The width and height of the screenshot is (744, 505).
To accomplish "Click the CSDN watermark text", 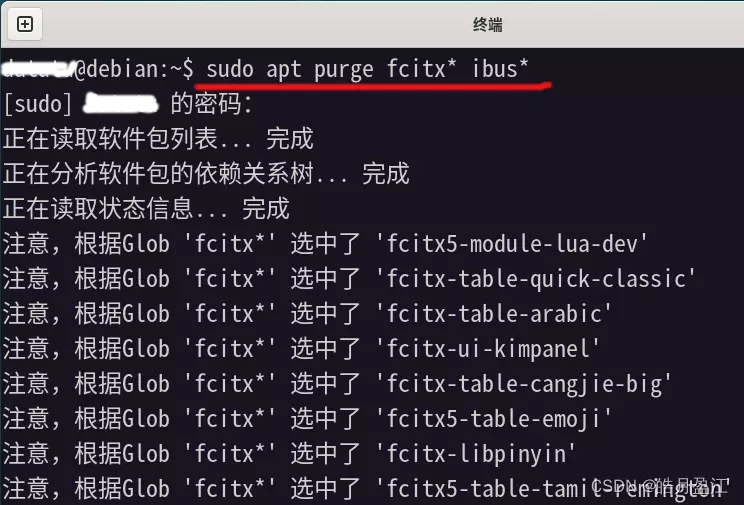I will tap(660, 485).
